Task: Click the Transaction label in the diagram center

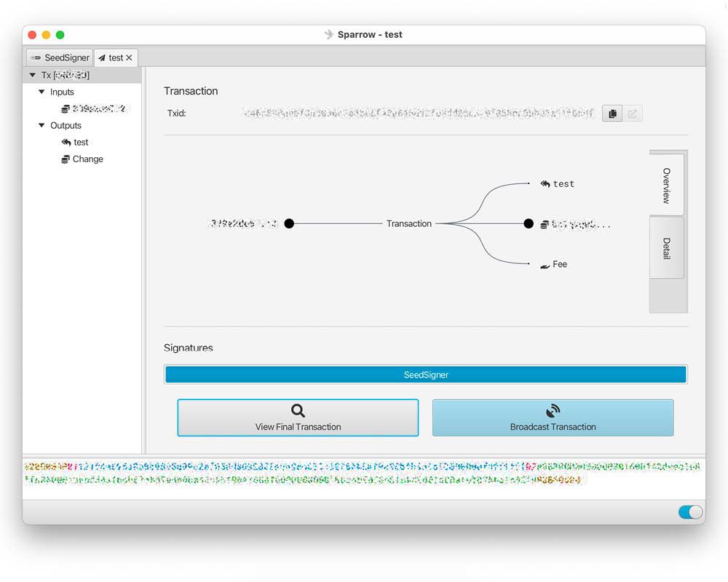Action: pyautogui.click(x=408, y=223)
